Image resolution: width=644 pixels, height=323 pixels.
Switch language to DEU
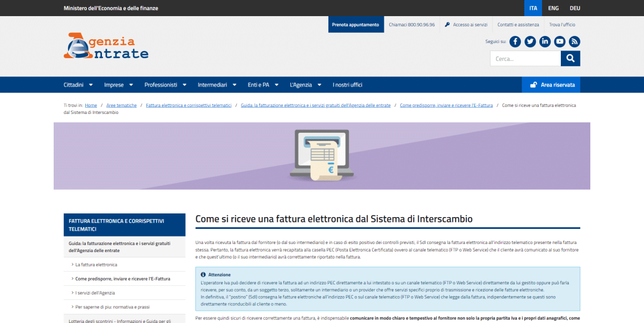575,8
